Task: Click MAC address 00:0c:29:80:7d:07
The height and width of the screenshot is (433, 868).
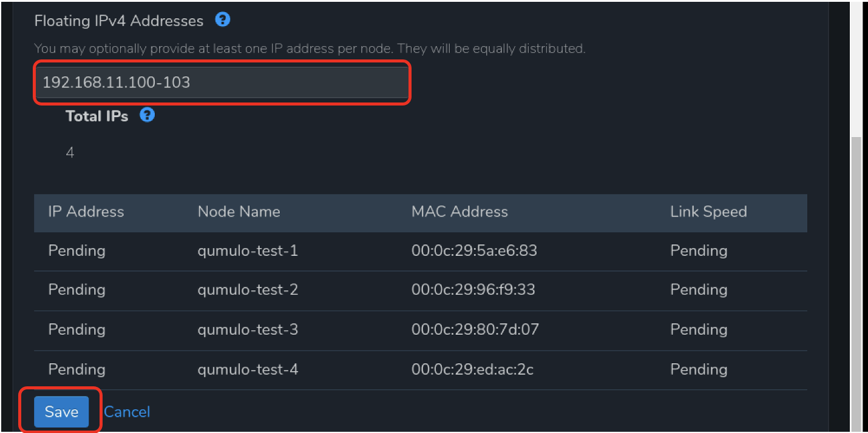Action: click(x=475, y=330)
